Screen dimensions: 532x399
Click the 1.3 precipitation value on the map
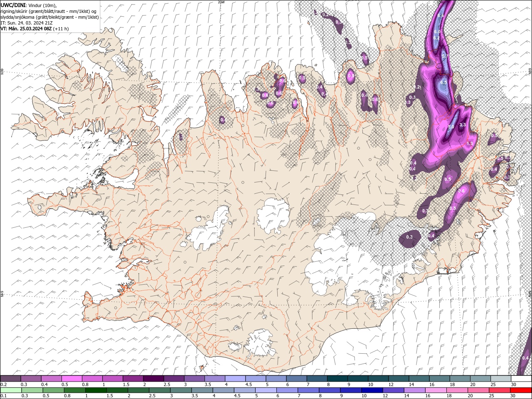(470, 144)
